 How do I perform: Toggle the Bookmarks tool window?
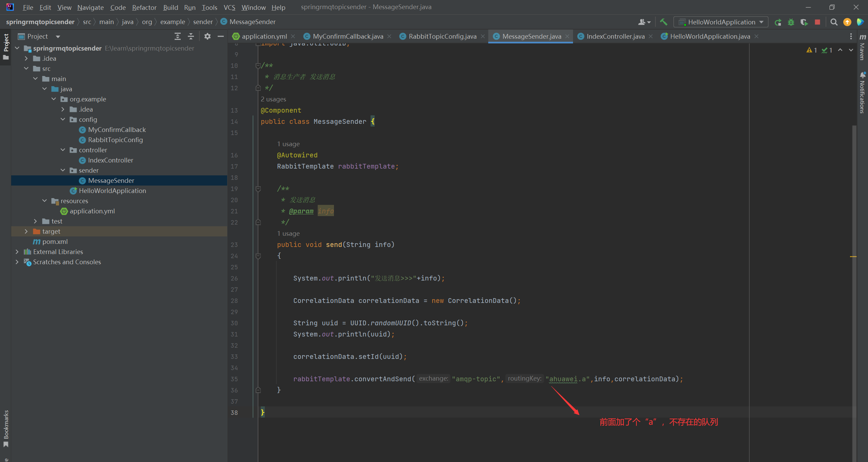6,428
